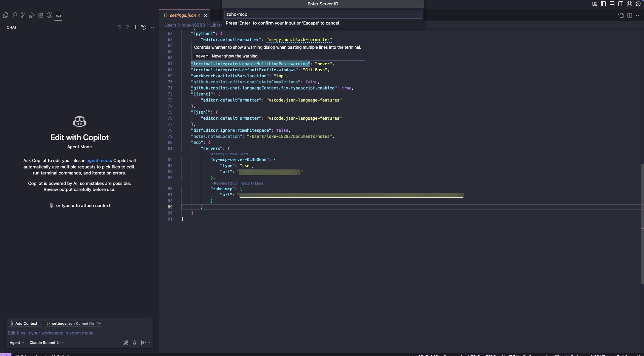Open the Source Control view
Image resolution: width=644 pixels, height=356 pixels.
(x=23, y=15)
